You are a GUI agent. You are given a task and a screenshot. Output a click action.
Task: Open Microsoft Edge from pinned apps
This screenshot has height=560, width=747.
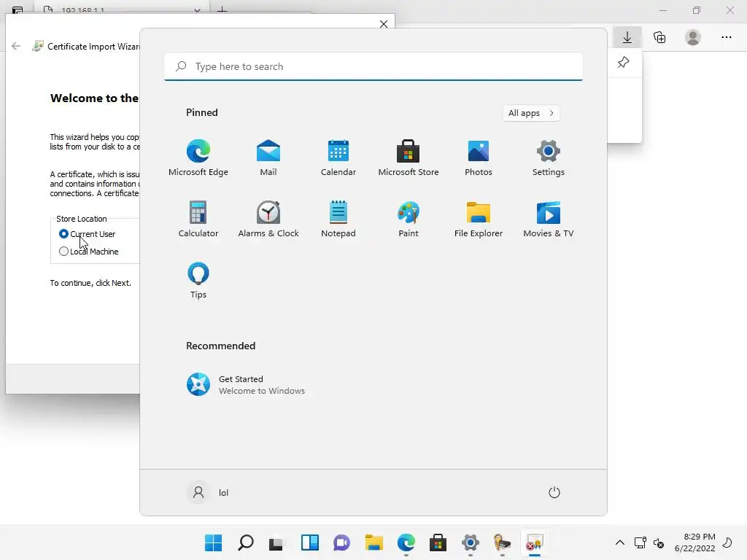point(198,157)
